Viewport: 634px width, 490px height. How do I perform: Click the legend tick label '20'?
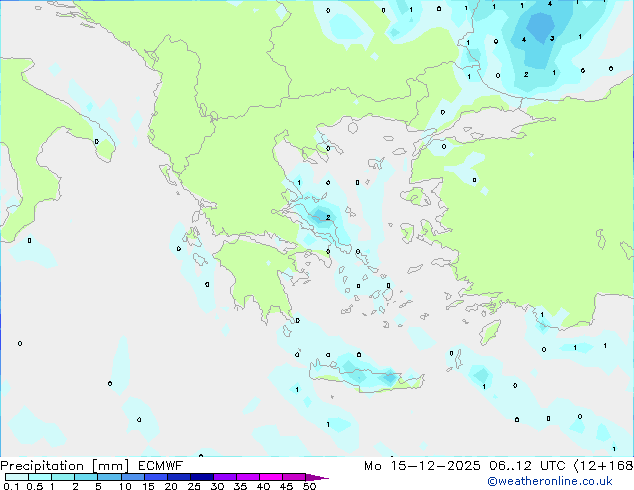171,486
